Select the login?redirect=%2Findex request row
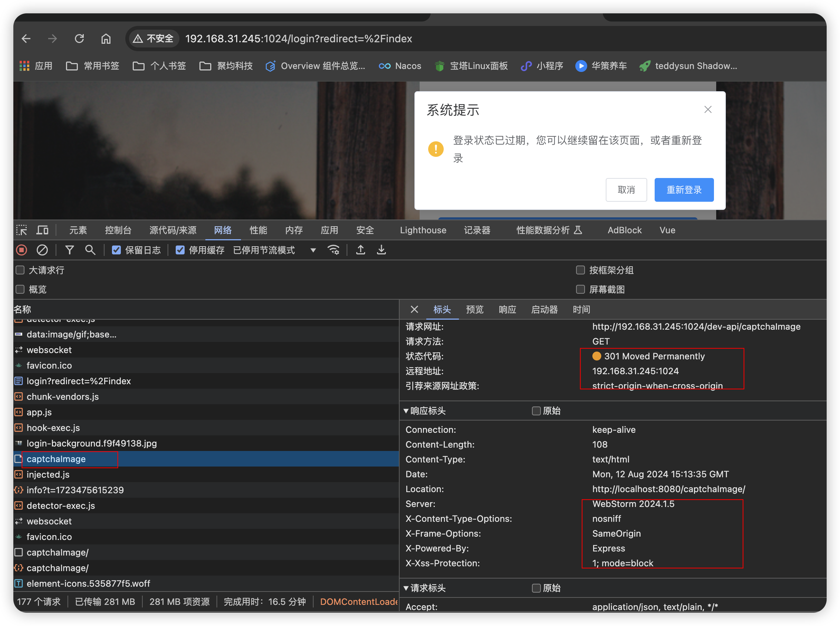This screenshot has height=626, width=840. click(x=206, y=381)
